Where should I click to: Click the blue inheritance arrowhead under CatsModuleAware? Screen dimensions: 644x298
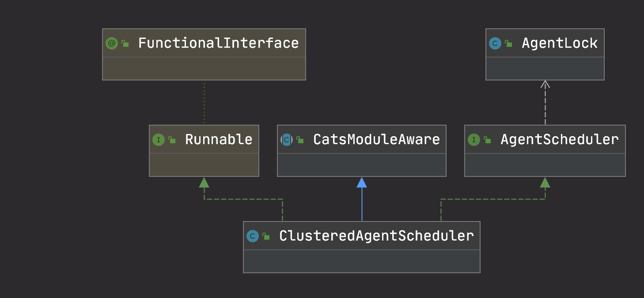pos(362,182)
